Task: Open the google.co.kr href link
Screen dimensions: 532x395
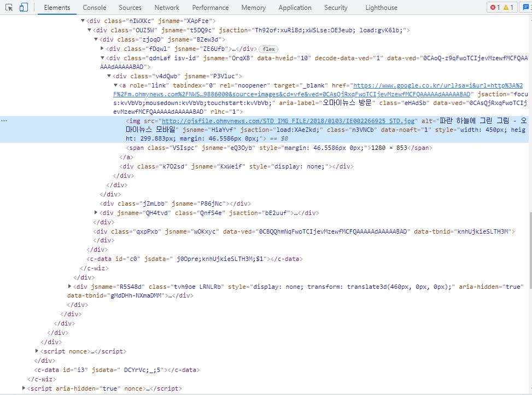Action: click(x=318, y=90)
